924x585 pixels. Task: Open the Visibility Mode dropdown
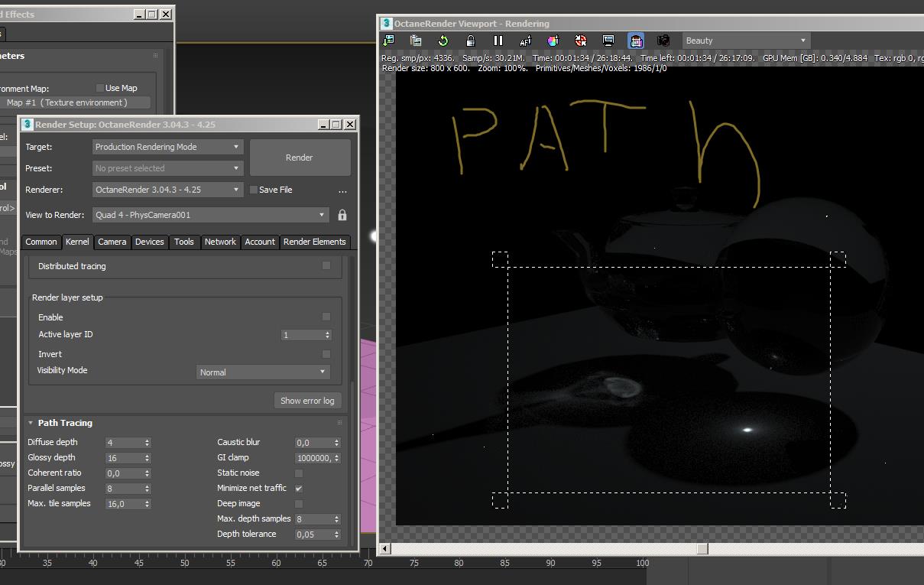263,372
